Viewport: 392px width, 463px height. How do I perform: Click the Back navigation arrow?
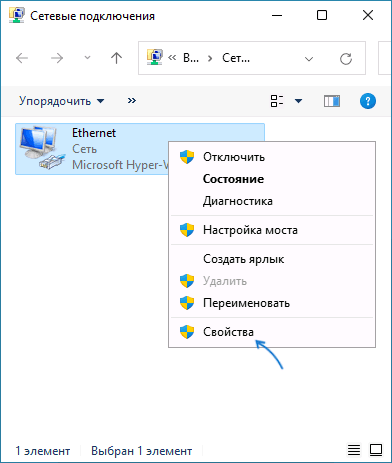22,58
